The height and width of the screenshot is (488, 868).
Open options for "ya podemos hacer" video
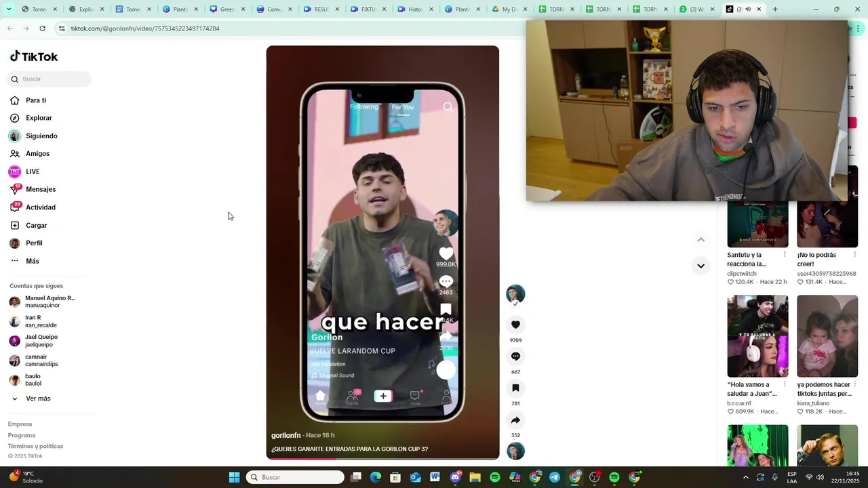point(854,384)
